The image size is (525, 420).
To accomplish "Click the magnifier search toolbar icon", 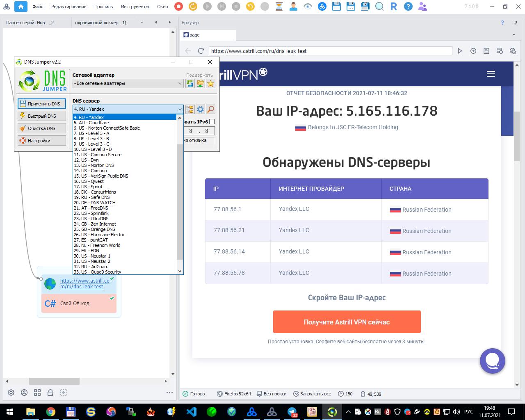I will (379, 6).
